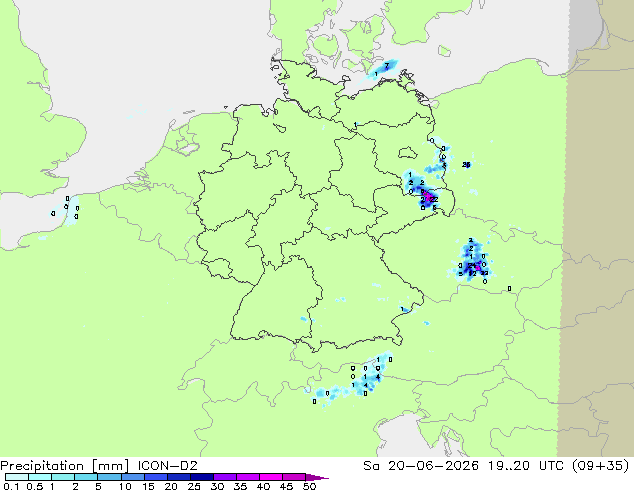The width and height of the screenshot is (634, 490).
Task: Click the legend label '40'
Action: click(263, 486)
